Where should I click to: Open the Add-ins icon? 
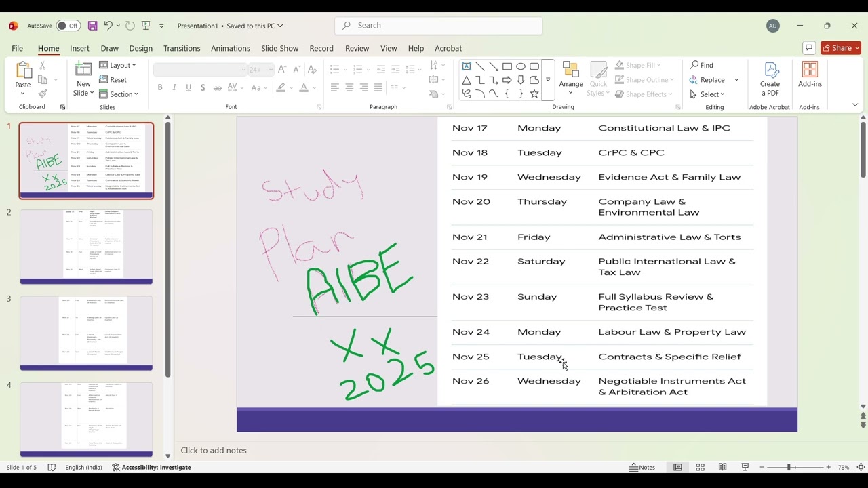[810, 70]
